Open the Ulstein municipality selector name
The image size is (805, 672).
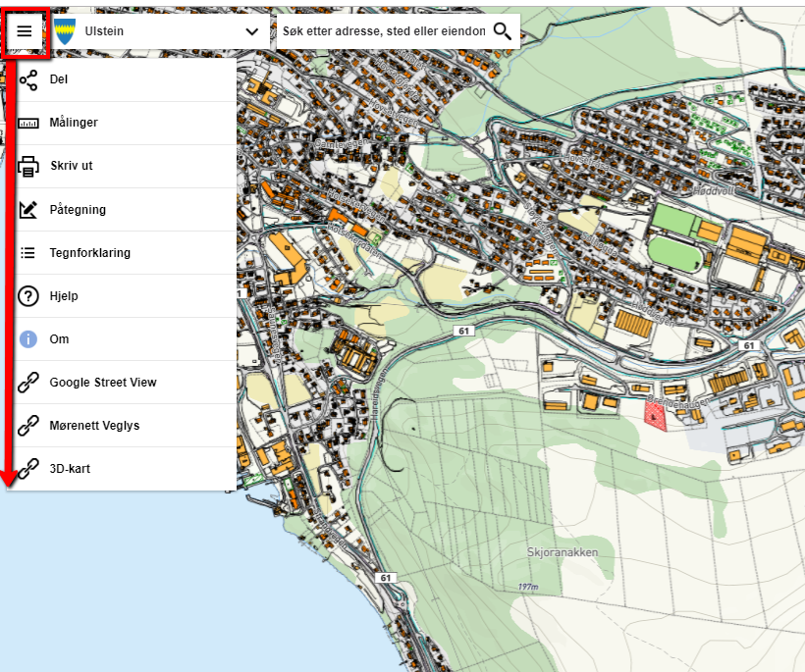tap(104, 31)
